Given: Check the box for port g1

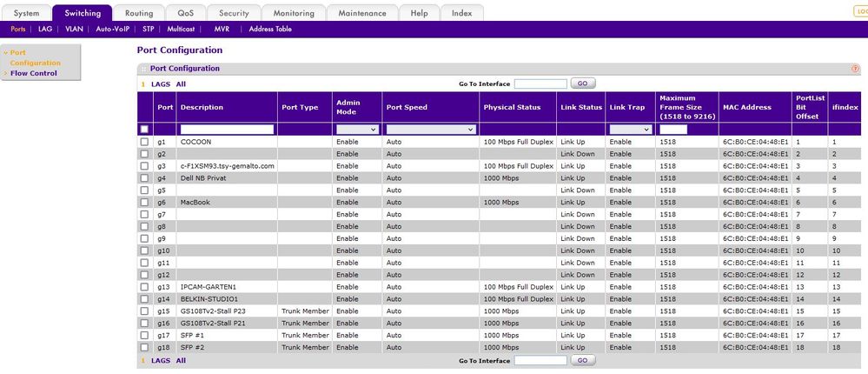Looking at the screenshot, I should point(144,142).
